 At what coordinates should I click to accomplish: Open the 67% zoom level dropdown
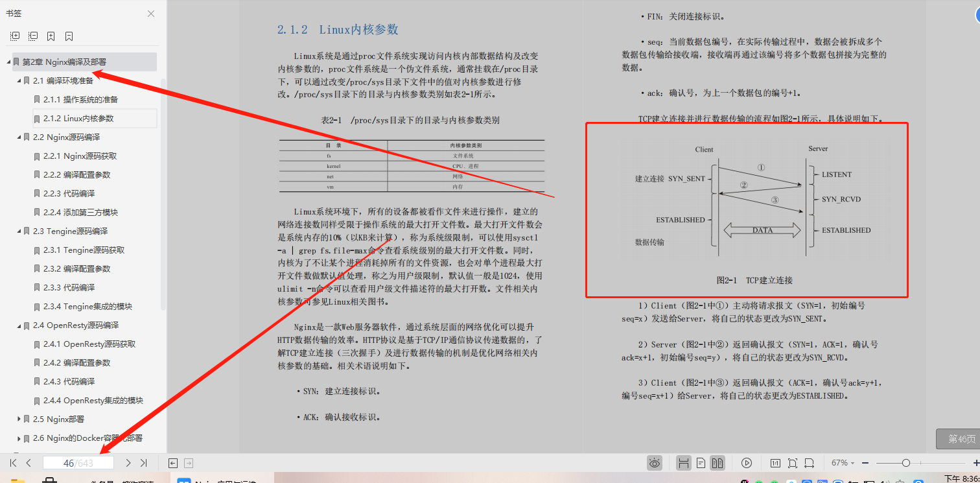843,463
